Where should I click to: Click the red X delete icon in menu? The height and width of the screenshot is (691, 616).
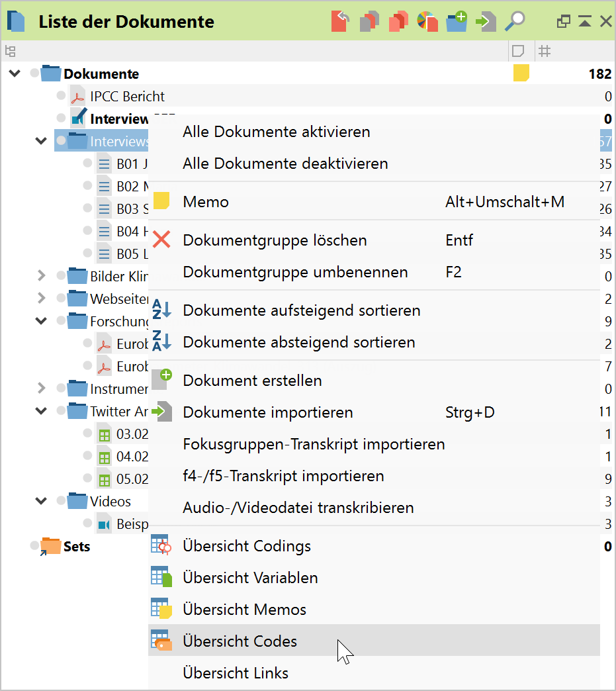[161, 240]
